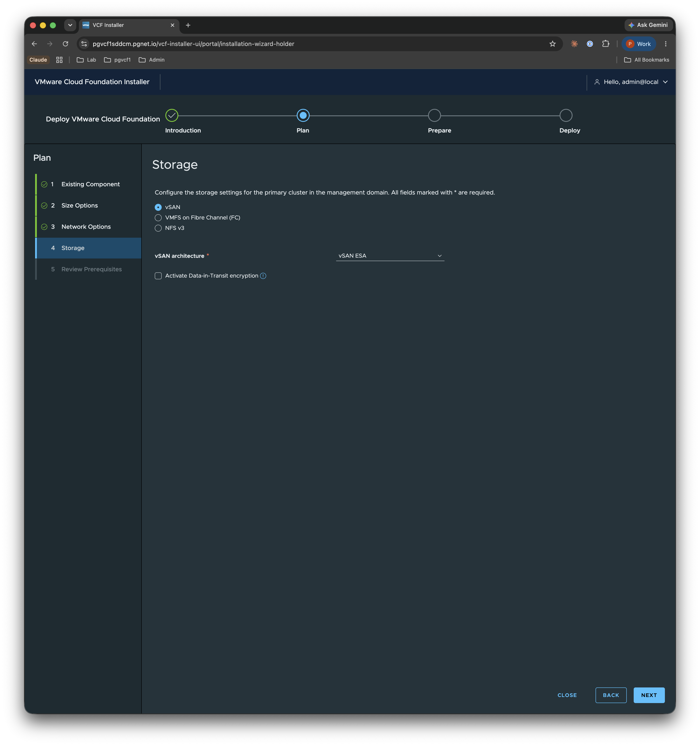
Task: Select the Storage step in sidebar
Action: (88, 248)
